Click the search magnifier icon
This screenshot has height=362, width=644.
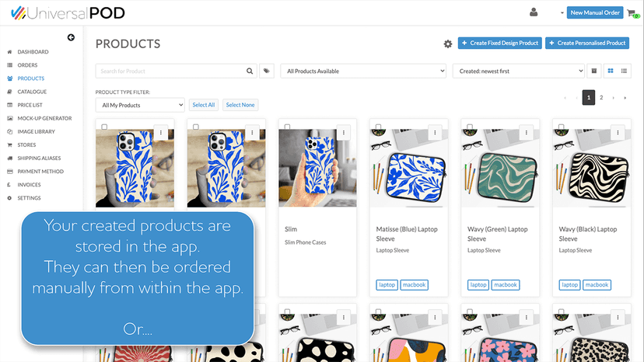(250, 71)
